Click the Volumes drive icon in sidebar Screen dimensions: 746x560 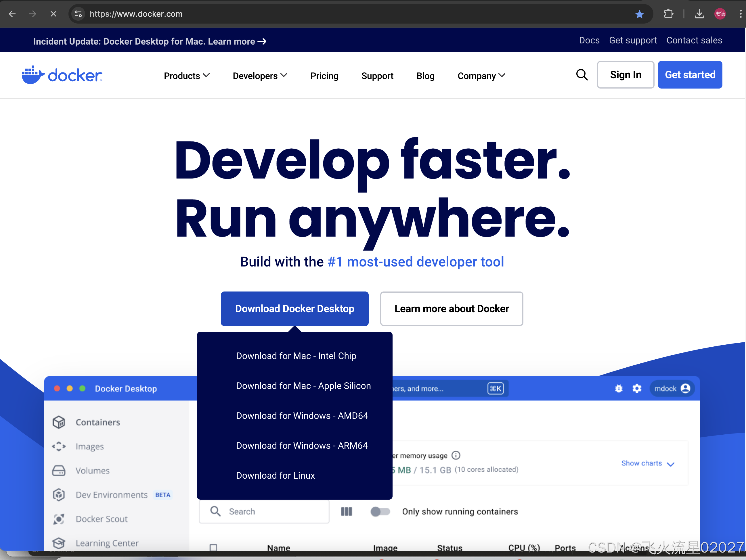(59, 471)
